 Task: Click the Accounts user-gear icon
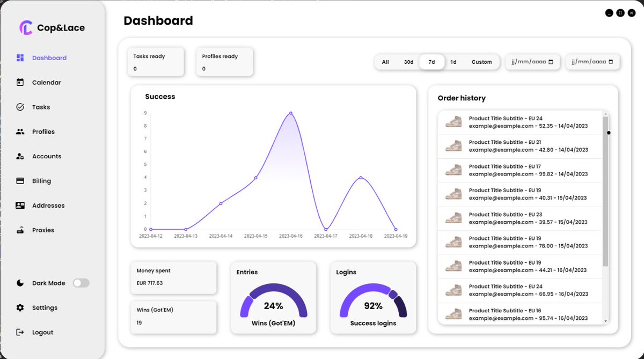[x=20, y=156]
